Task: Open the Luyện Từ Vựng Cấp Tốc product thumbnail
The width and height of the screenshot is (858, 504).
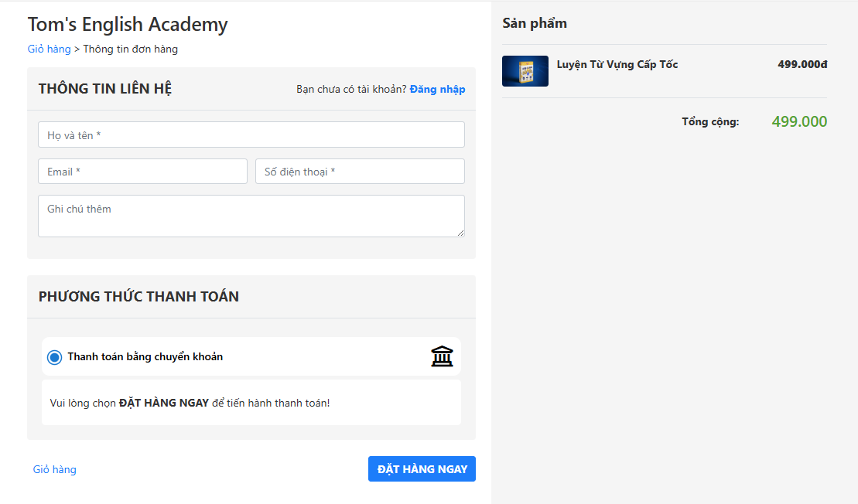Action: pyautogui.click(x=525, y=71)
